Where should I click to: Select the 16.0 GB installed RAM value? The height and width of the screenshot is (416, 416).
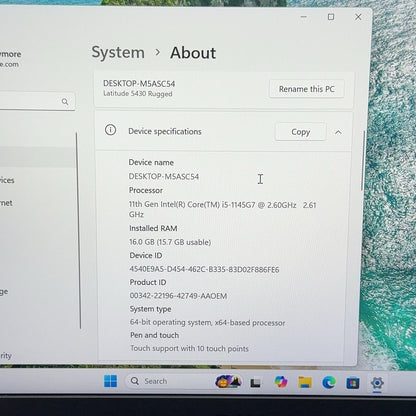pyautogui.click(x=170, y=242)
